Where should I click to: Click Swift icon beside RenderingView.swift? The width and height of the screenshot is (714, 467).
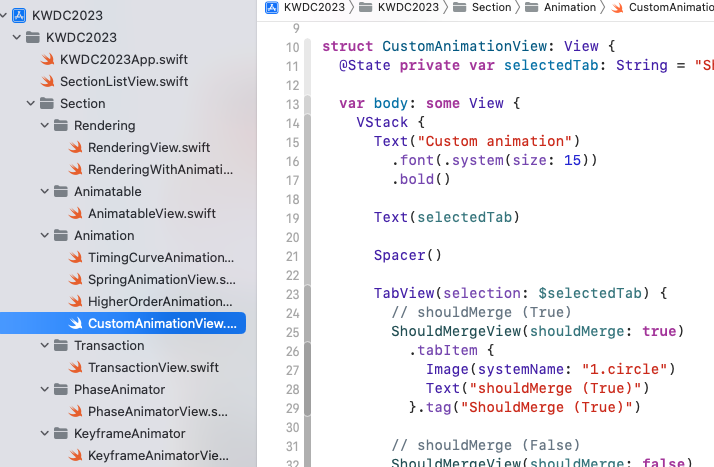point(75,147)
